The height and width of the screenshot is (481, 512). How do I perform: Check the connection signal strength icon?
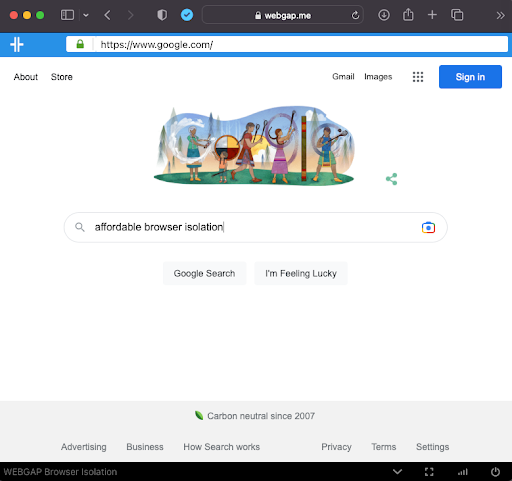coord(463,472)
